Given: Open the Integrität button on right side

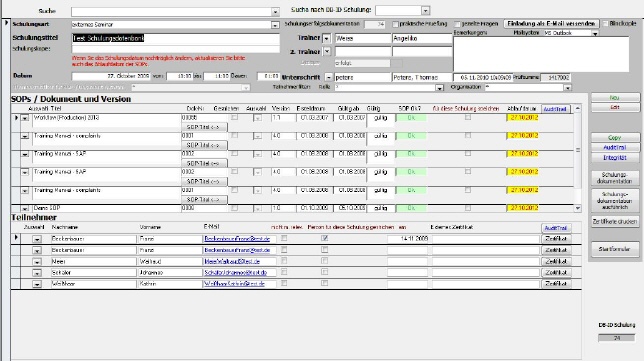Looking at the screenshot, I should [615, 158].
